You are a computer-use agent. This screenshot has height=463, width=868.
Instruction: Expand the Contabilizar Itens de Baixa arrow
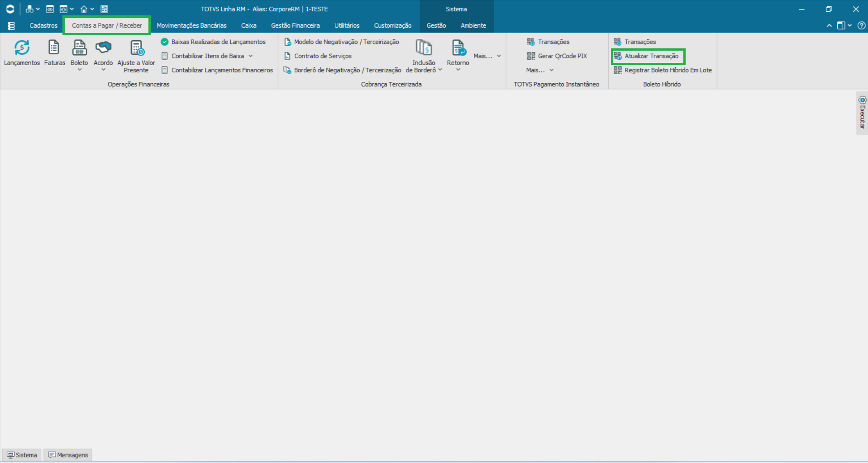(251, 56)
